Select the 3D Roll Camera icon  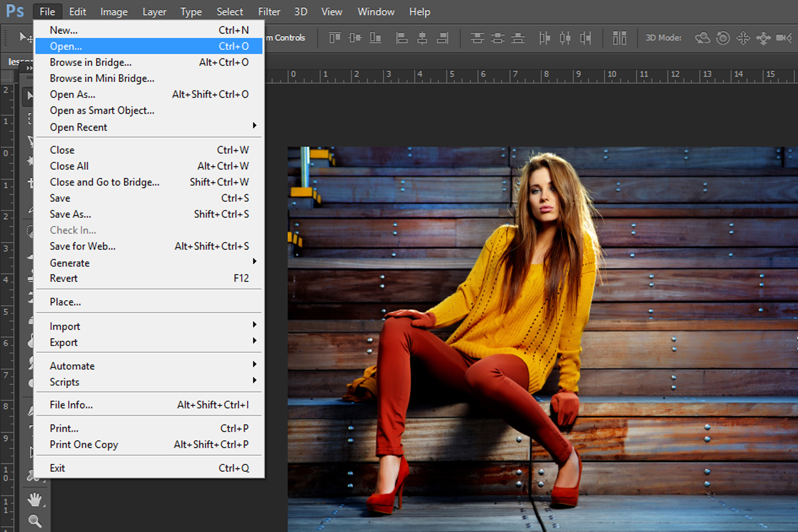pos(723,38)
